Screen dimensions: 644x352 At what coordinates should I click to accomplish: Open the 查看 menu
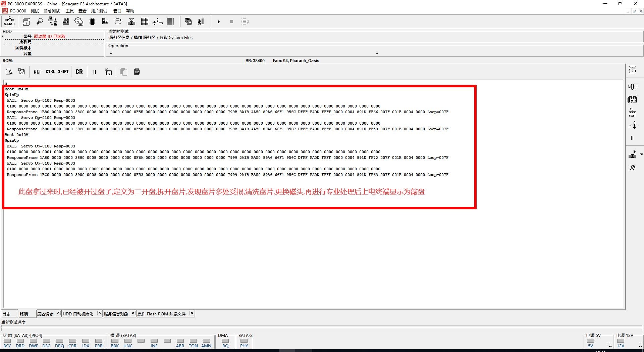[x=83, y=11]
